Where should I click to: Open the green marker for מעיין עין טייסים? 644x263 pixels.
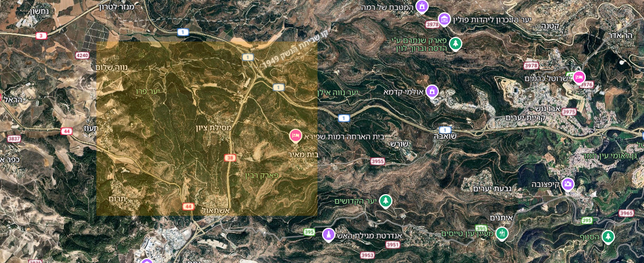501,233
